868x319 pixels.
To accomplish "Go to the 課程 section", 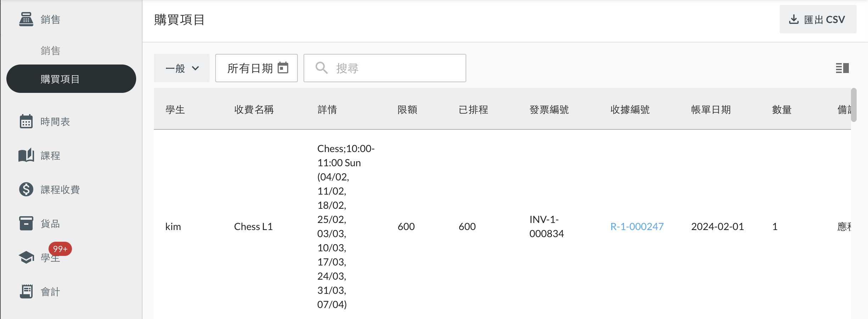I will [50, 156].
